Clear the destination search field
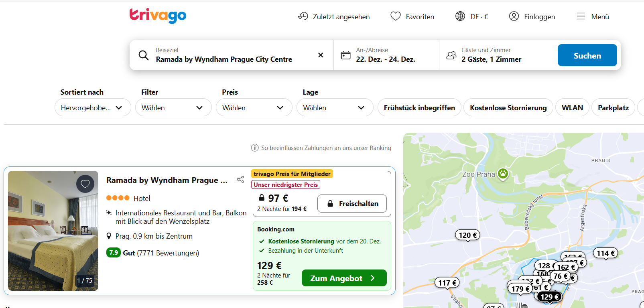 [x=321, y=55]
